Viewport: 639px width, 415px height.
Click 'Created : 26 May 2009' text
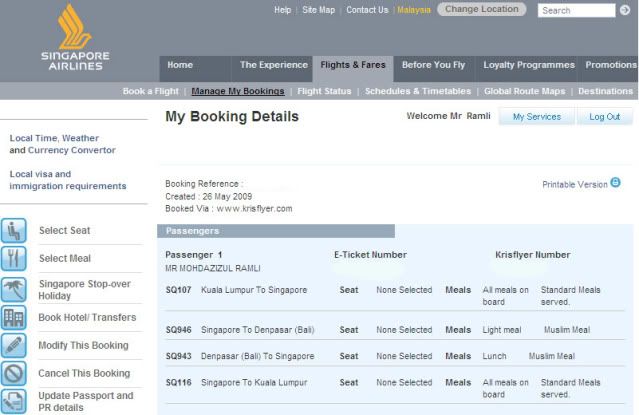click(x=209, y=196)
